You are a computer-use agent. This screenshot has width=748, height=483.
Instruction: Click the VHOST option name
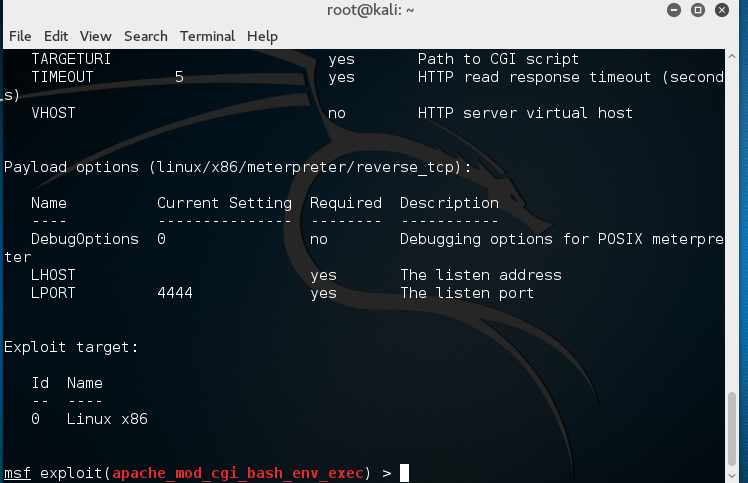point(53,113)
